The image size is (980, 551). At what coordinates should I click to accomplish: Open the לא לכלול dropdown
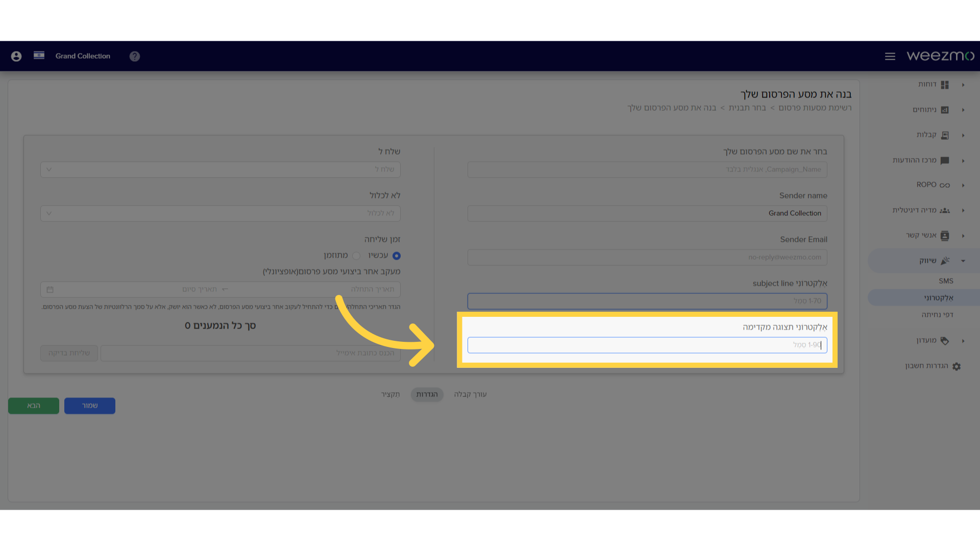pos(220,213)
